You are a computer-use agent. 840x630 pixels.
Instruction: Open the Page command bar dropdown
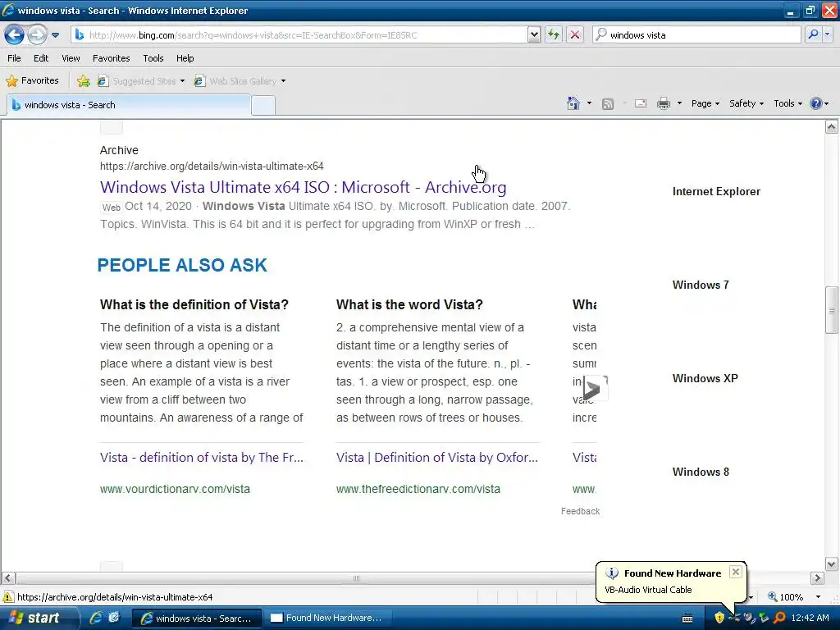705,103
